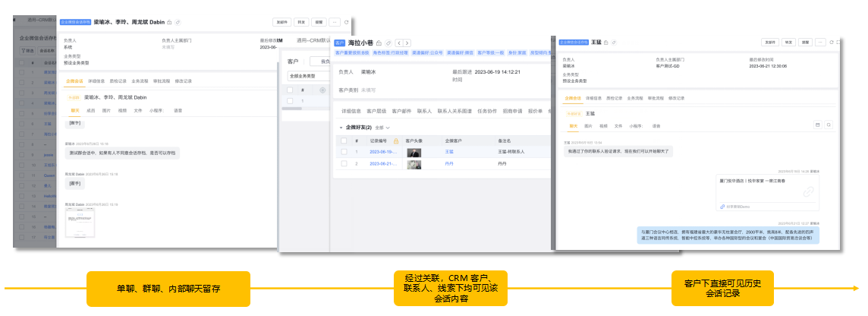Click the 角色标签:行政经理 tag
This screenshot has width=868, height=316.
coord(391,52)
